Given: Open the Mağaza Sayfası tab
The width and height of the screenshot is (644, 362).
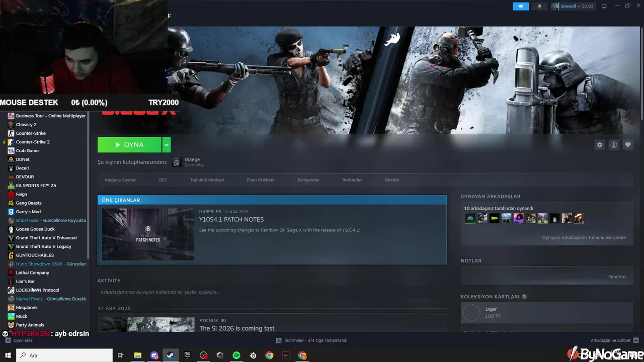Looking at the screenshot, I should [x=121, y=180].
